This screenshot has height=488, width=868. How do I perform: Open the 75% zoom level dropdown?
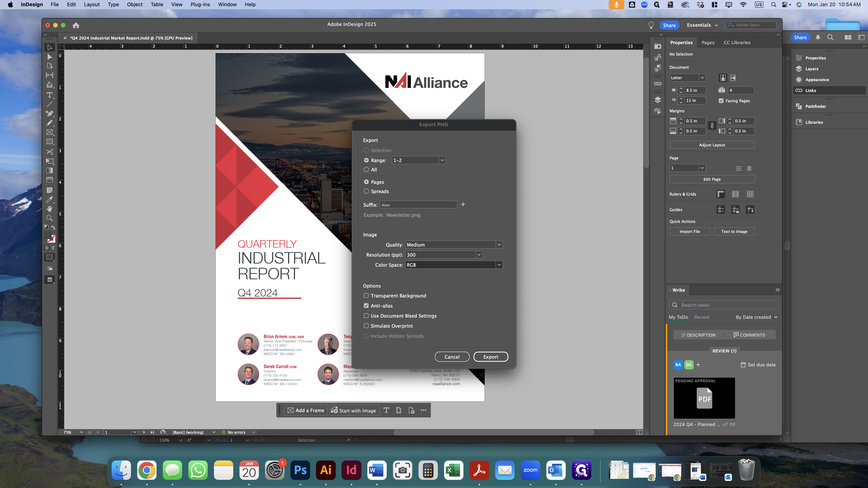click(81, 432)
